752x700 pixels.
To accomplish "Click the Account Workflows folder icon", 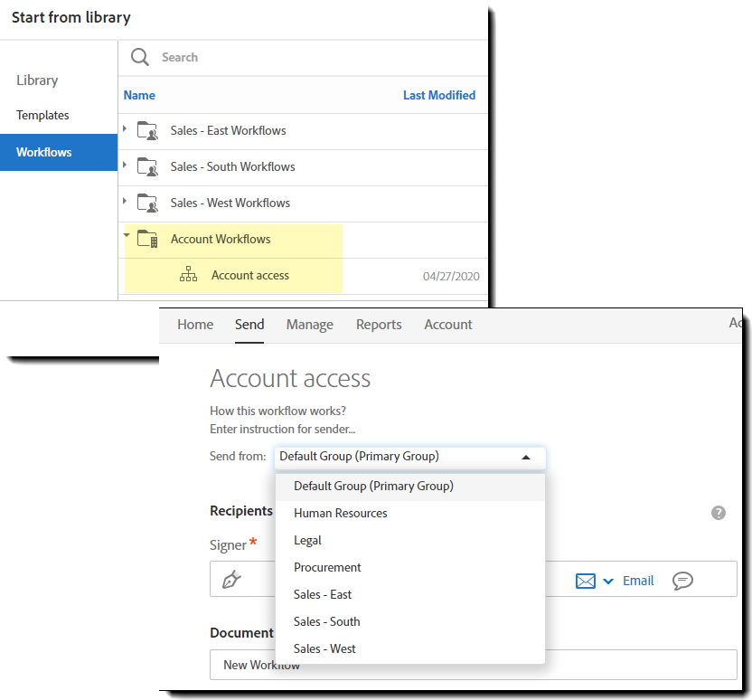I will pos(147,239).
